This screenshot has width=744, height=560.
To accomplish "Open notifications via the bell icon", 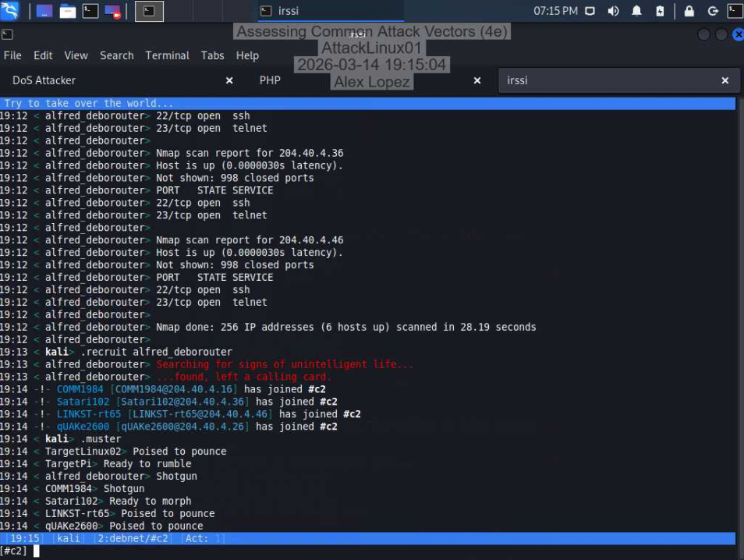I will point(636,11).
